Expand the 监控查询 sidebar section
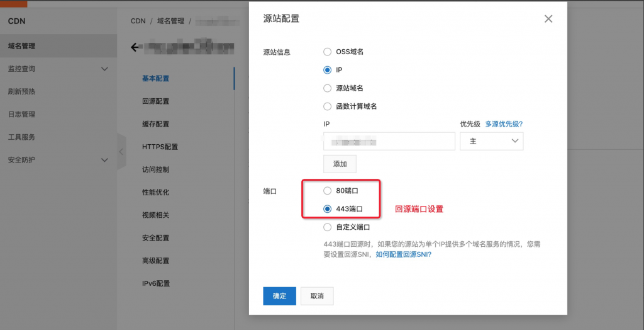The image size is (644, 330). point(58,69)
